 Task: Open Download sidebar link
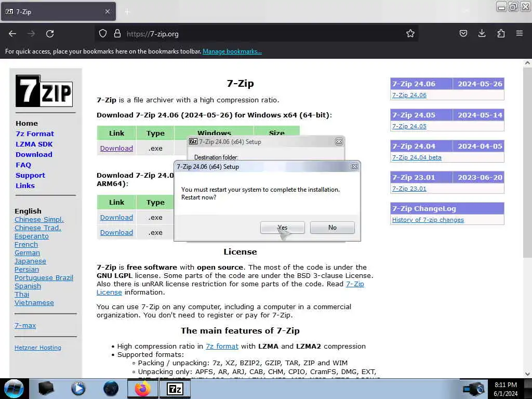click(x=34, y=154)
